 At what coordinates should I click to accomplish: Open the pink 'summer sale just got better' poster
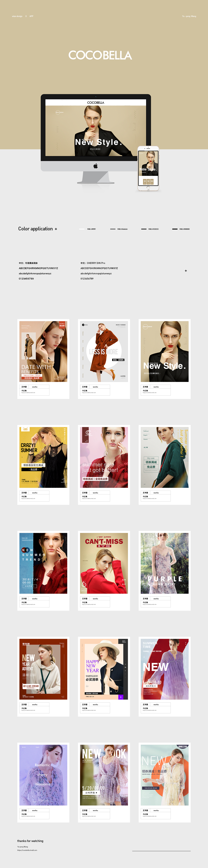tap(104, 457)
